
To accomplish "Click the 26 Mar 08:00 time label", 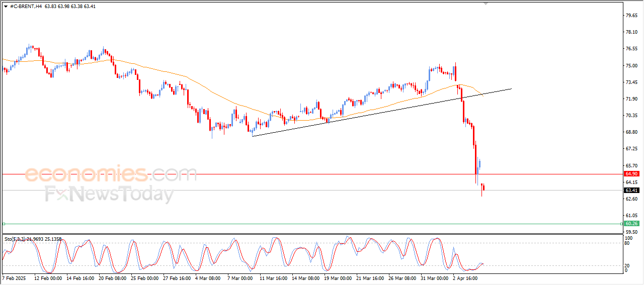I will pos(402,277).
